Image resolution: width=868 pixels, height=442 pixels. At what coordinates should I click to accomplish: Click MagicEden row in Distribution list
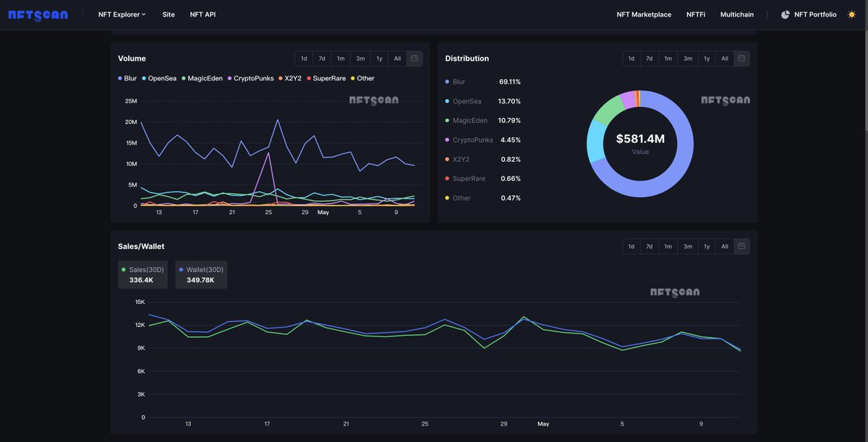coord(483,120)
